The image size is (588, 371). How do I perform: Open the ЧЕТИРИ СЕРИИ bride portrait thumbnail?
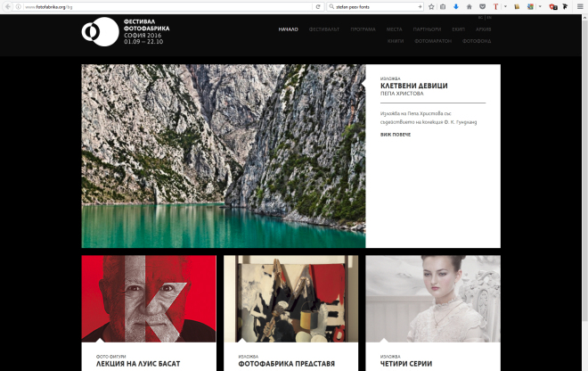pos(433,298)
